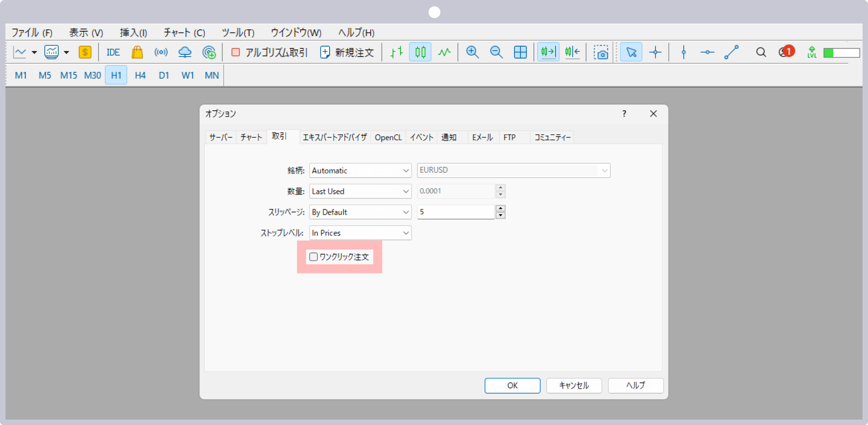Viewport: 868px width, 425px height.
Task: Select the crosshair tool
Action: [x=655, y=52]
